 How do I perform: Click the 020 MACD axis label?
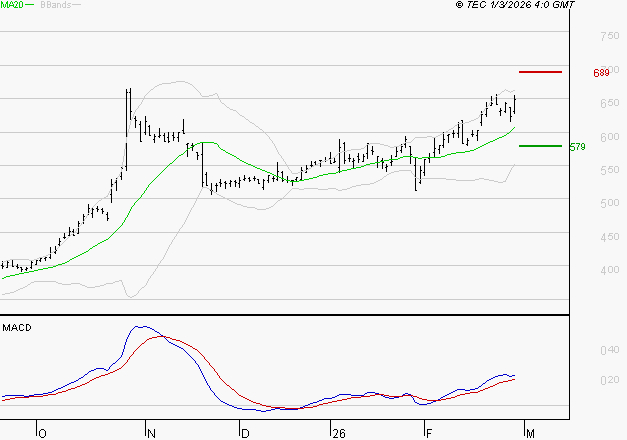tap(610, 380)
